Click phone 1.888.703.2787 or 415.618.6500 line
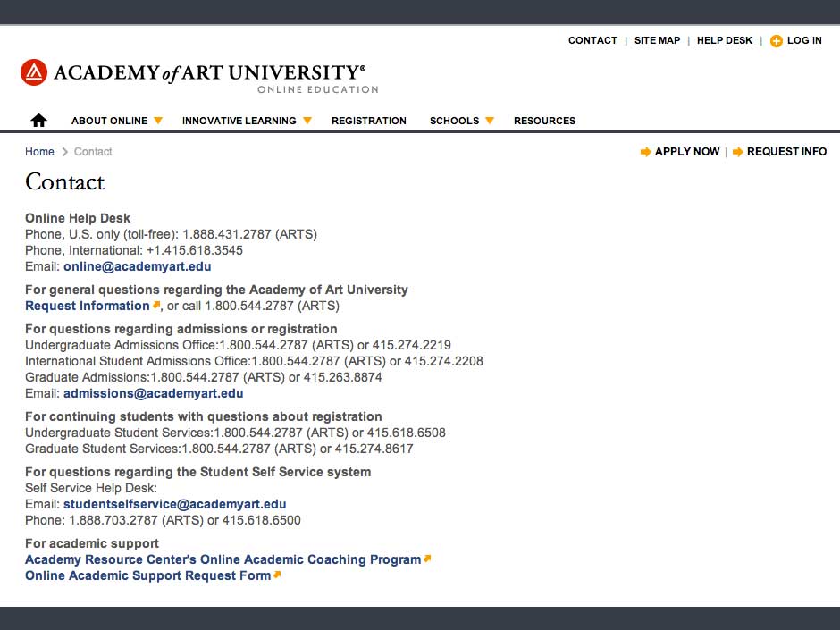 click(x=163, y=521)
